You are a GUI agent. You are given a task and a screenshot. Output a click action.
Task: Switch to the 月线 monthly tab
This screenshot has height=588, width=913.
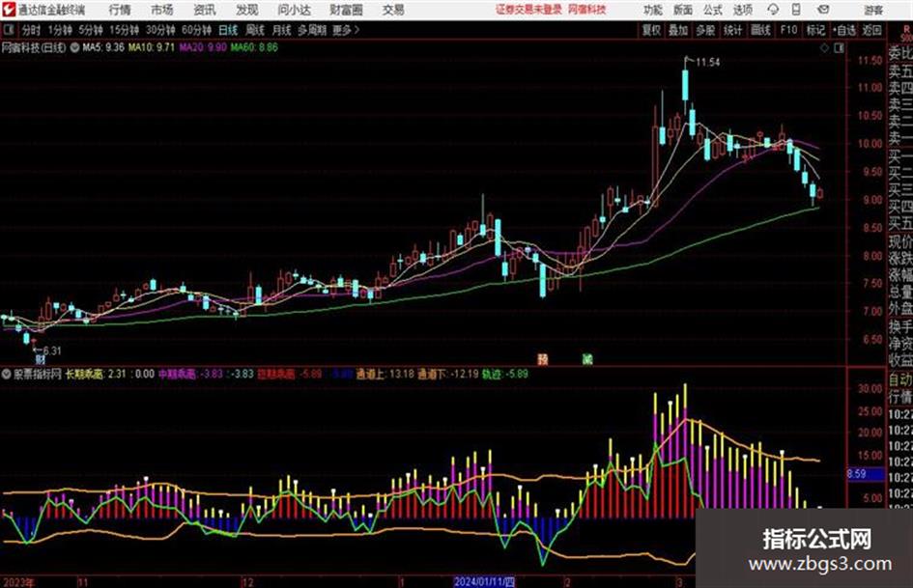(282, 30)
